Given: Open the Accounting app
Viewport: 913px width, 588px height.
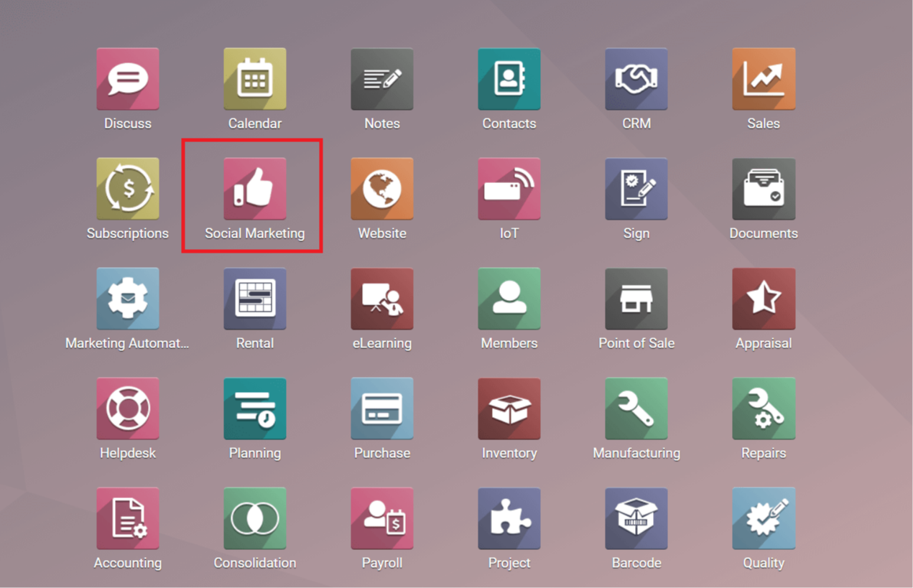Looking at the screenshot, I should pyautogui.click(x=128, y=518).
